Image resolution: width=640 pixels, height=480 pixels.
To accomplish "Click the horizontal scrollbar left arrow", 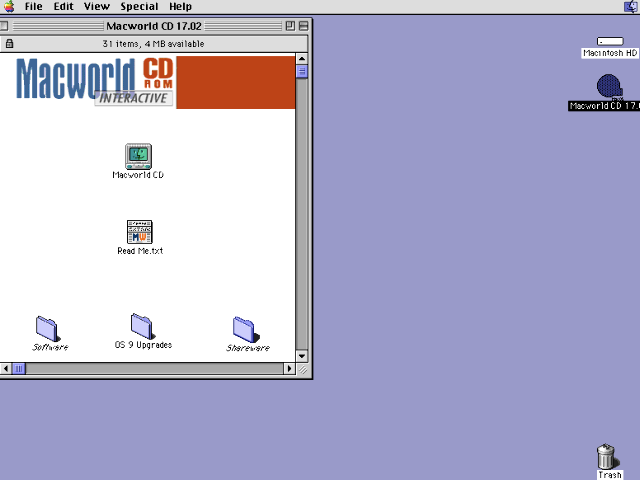I will (x=6, y=369).
